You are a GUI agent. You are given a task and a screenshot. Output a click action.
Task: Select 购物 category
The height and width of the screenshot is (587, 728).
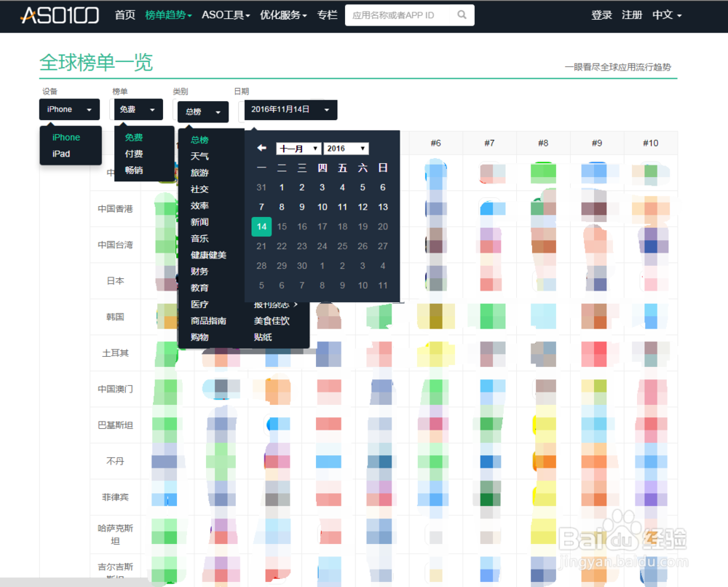pos(199,337)
